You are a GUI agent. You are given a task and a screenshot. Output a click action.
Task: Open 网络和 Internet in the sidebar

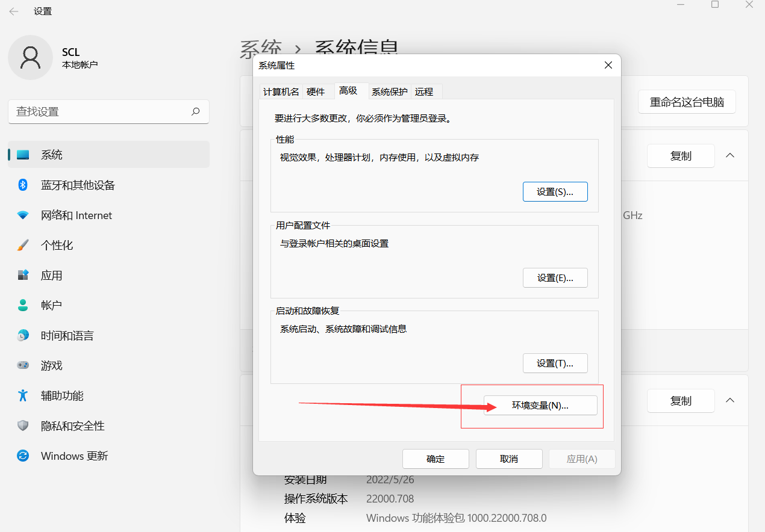point(108,215)
